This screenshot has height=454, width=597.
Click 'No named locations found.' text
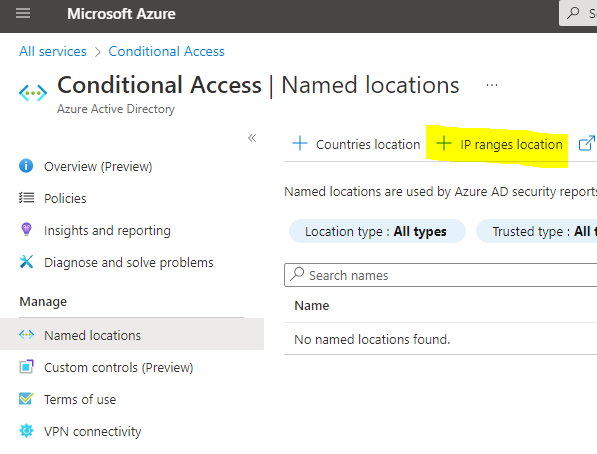click(372, 339)
